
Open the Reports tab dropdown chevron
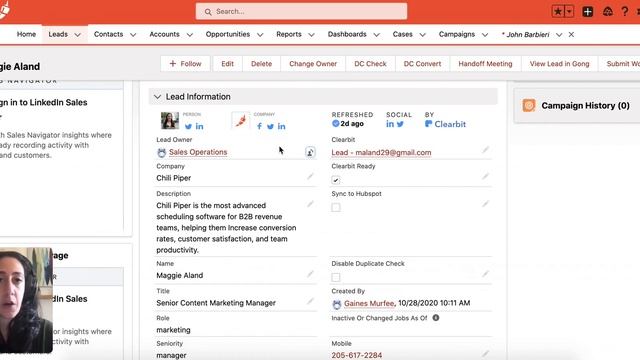(311, 35)
